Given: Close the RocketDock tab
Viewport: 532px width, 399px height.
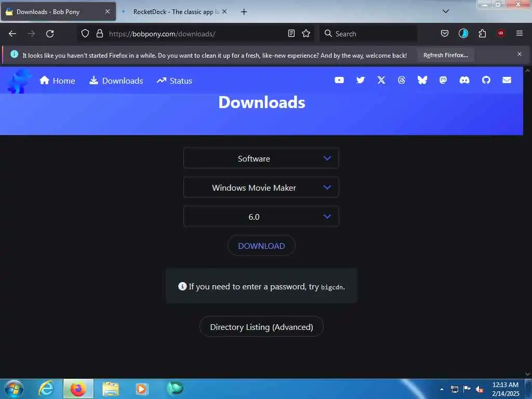Looking at the screenshot, I should [224, 11].
